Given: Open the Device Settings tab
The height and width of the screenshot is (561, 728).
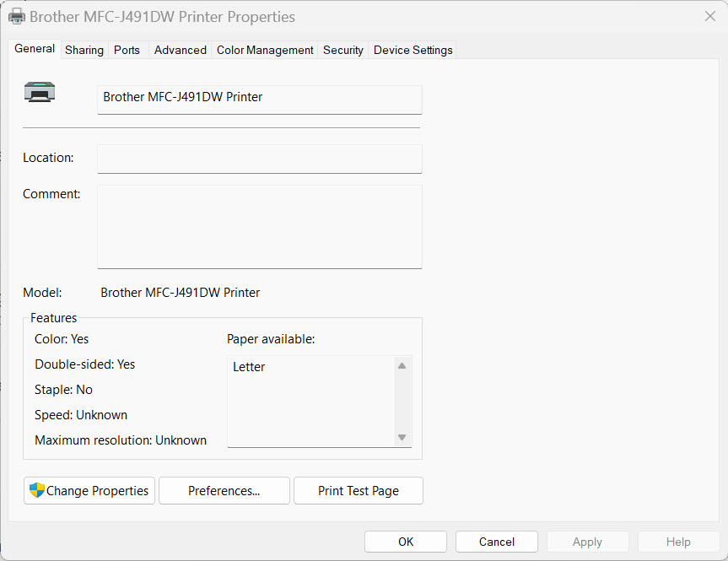Looking at the screenshot, I should click(413, 50).
